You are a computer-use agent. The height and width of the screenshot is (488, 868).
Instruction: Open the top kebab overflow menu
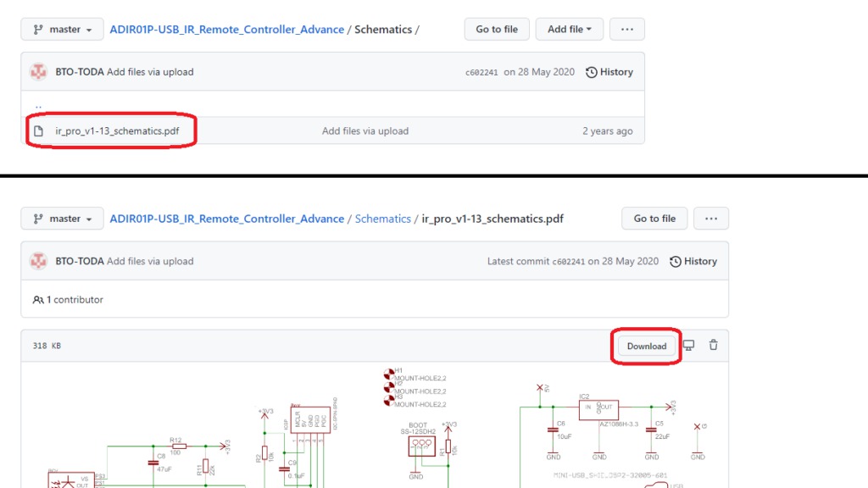[x=627, y=28]
